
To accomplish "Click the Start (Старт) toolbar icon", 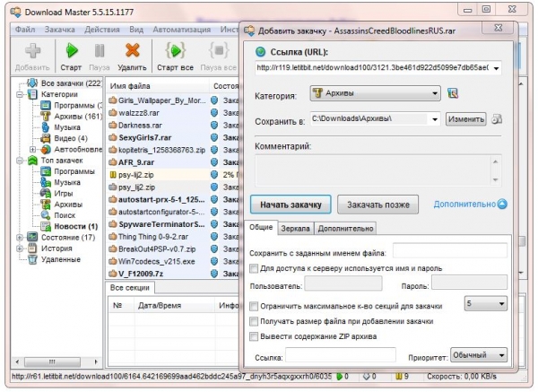I will [72, 50].
